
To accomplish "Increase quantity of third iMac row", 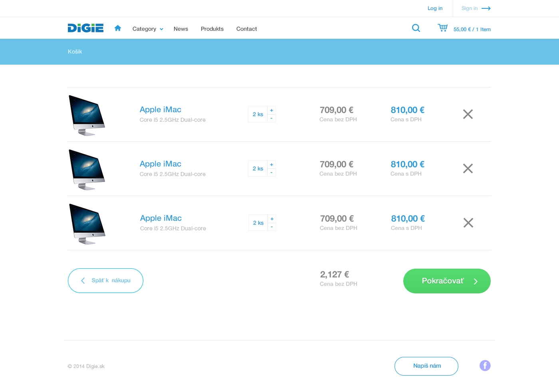I will [x=272, y=219].
